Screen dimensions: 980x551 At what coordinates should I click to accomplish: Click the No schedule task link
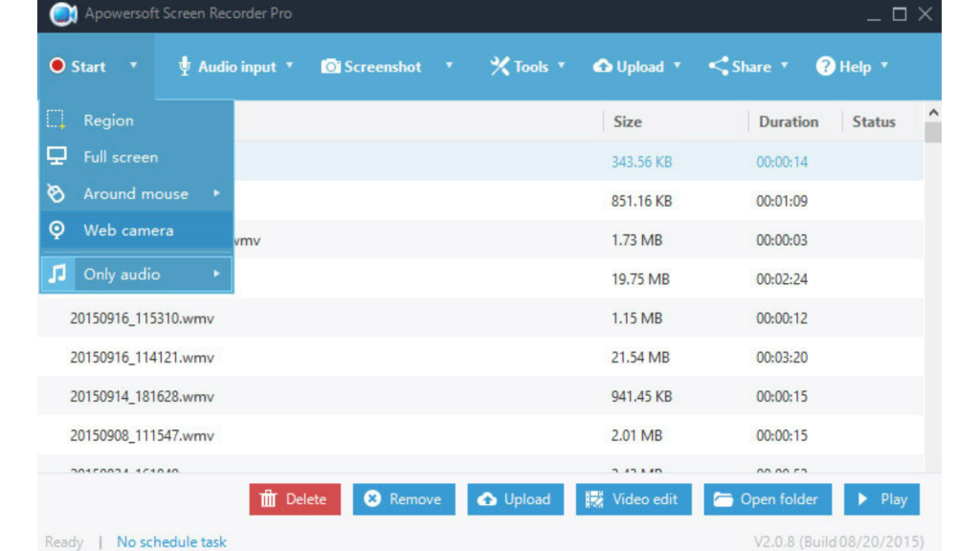(171, 540)
